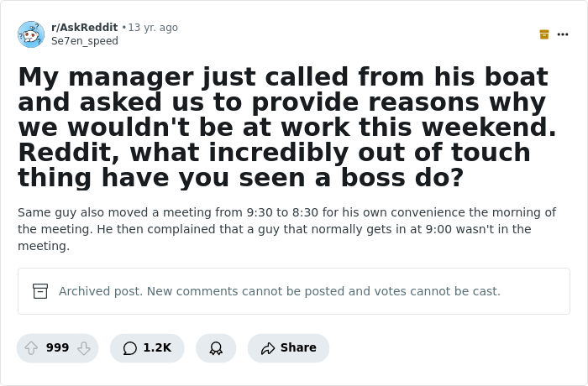The height and width of the screenshot is (386, 588).
Task: Open the r/AskReddit subreddit link
Action: [84, 28]
